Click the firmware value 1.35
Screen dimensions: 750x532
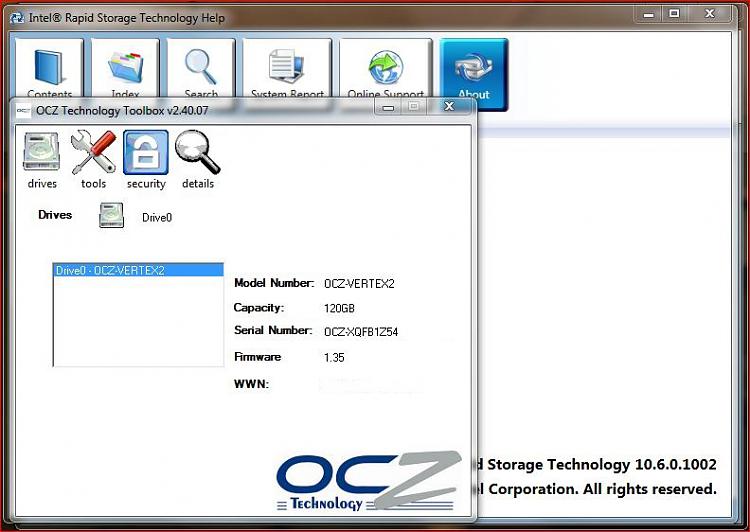[334, 357]
